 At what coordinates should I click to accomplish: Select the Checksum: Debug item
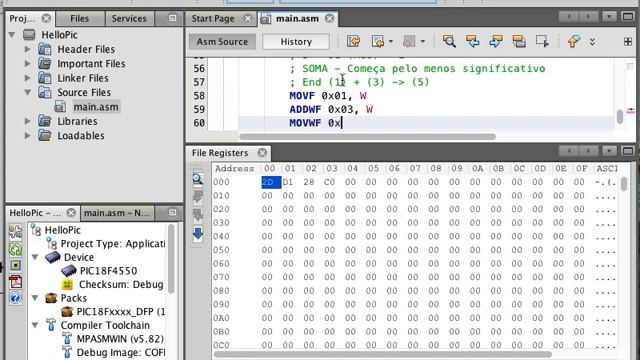(x=112, y=284)
